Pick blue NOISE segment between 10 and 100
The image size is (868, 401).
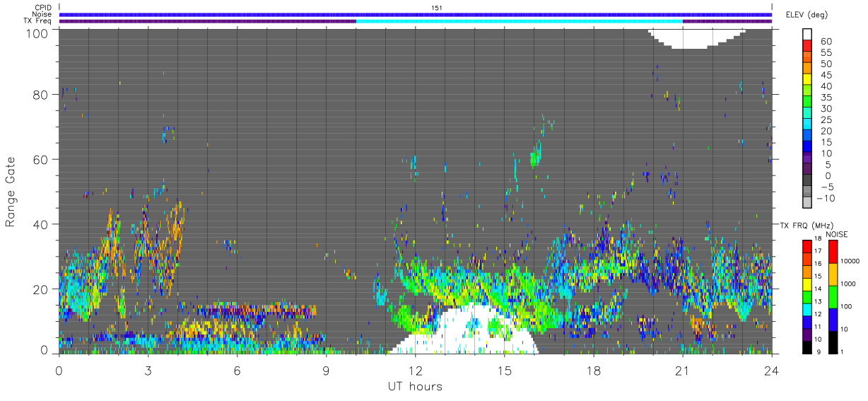[x=833, y=320]
